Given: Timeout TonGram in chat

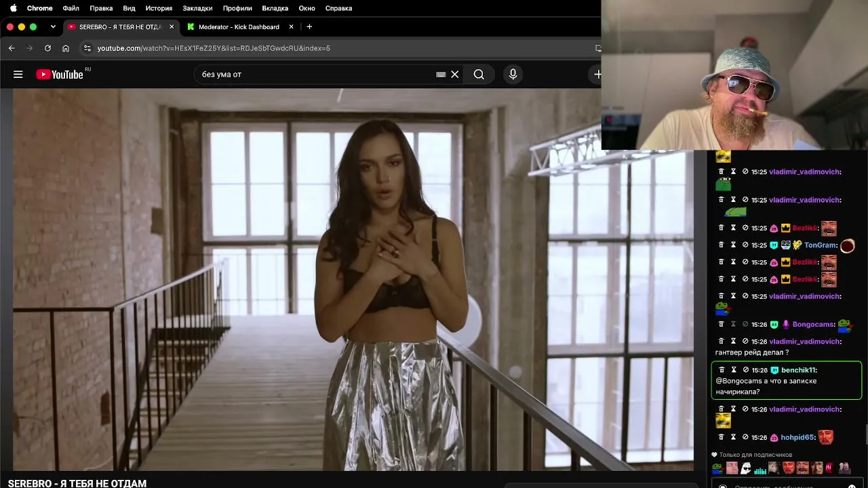Looking at the screenshot, I should click(733, 245).
